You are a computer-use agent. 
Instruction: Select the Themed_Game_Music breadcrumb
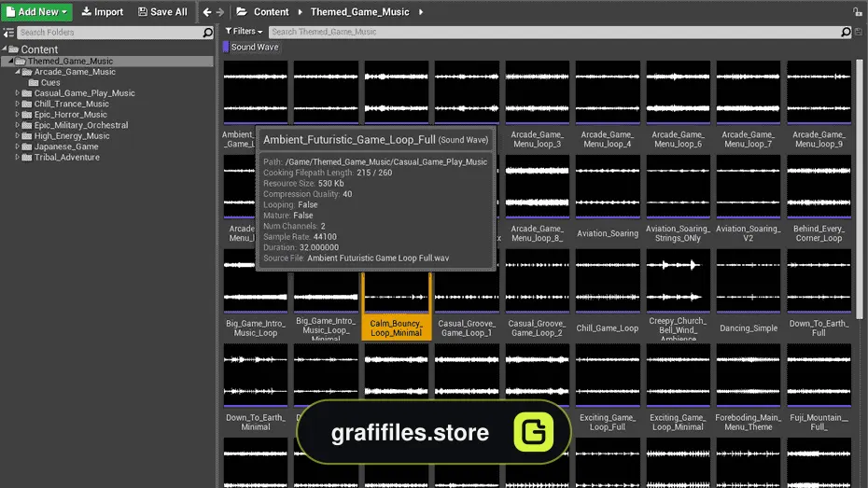(x=360, y=11)
